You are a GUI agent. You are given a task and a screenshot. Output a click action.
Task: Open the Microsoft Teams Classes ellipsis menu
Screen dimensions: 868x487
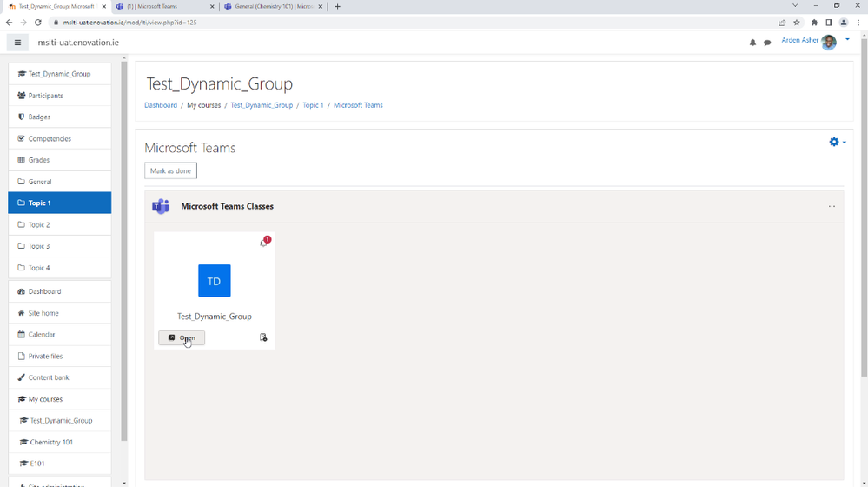[832, 206]
